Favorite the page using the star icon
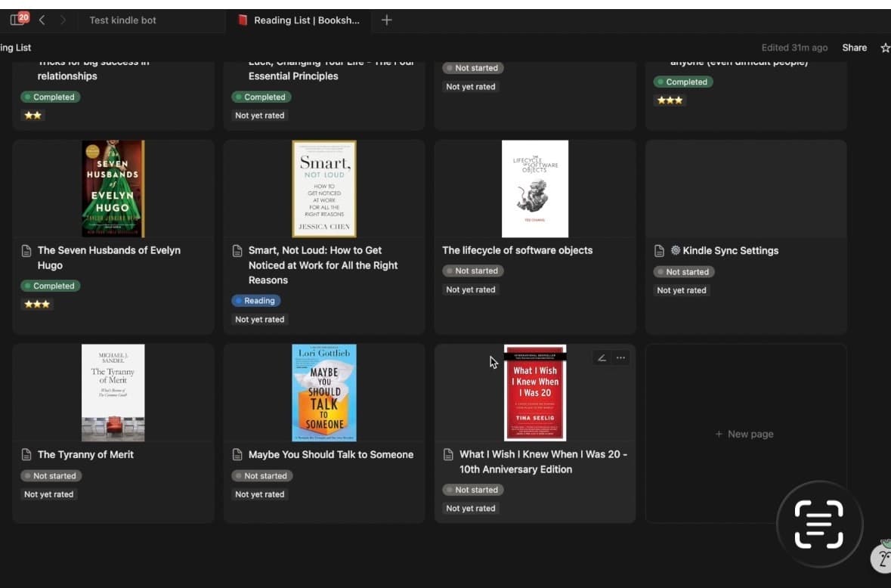The image size is (891, 588). (x=885, y=47)
